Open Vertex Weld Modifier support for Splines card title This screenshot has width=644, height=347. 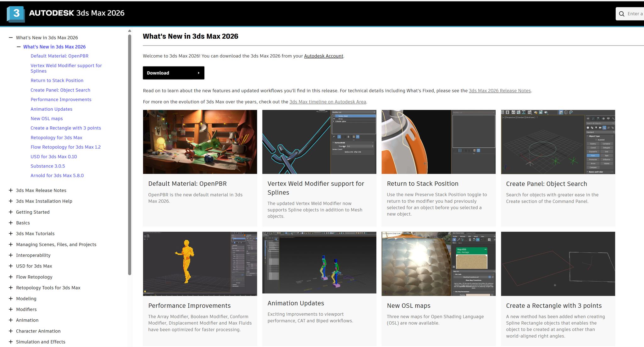point(316,188)
